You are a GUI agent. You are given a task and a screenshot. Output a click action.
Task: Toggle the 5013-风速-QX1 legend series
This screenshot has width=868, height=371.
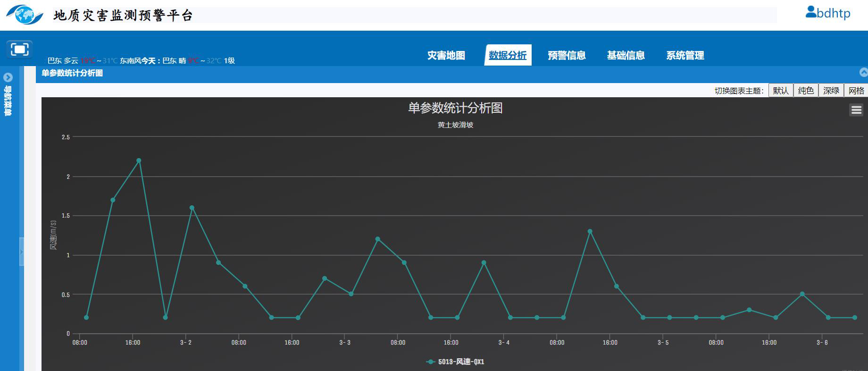455,362
